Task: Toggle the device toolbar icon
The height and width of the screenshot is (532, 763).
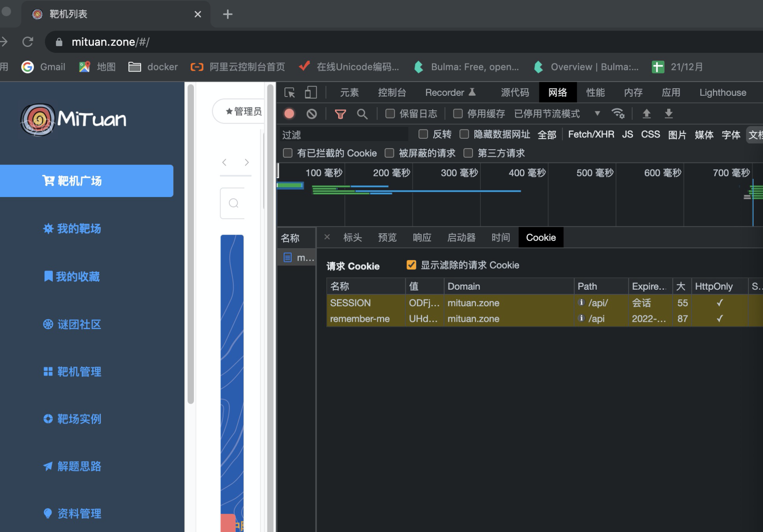Action: 311,93
